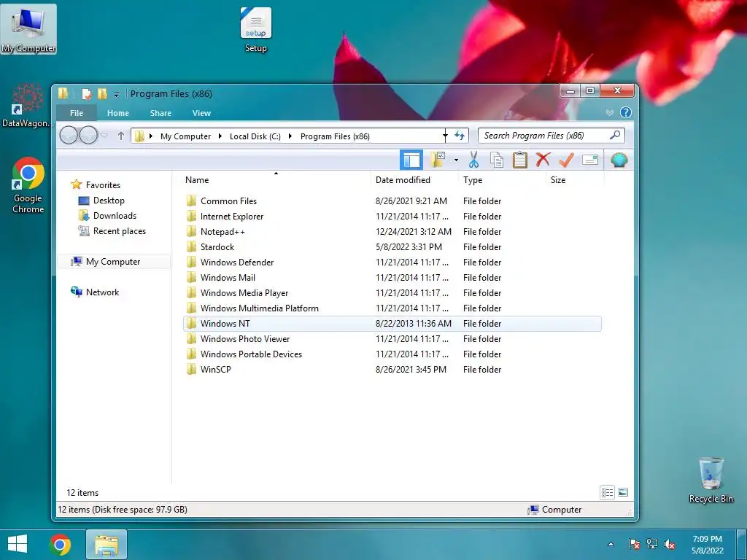Click the Search Program Files (x86) field
747x560 pixels.
tap(551, 136)
